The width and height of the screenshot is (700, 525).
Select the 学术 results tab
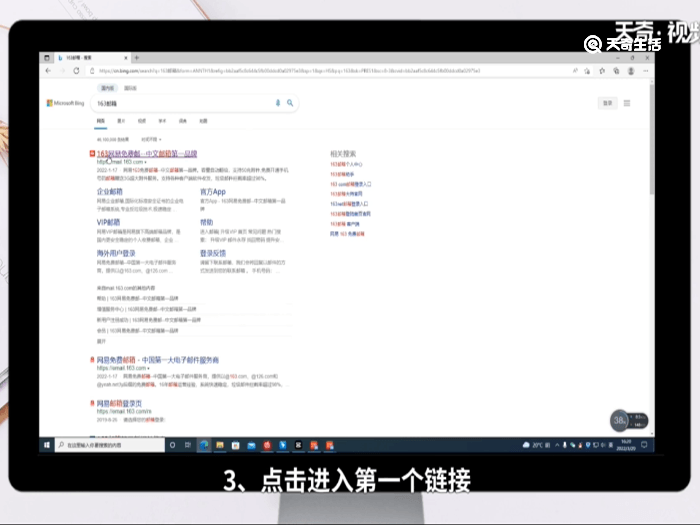162,121
